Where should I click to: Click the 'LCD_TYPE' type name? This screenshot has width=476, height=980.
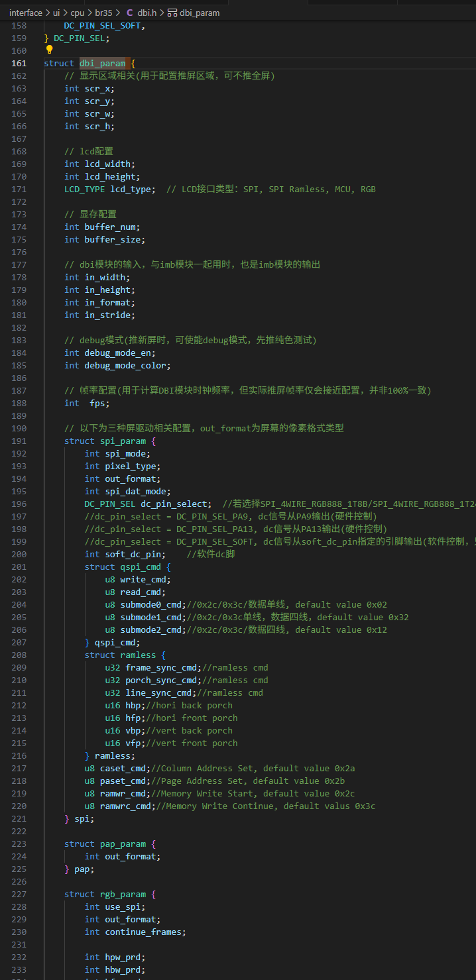pos(84,190)
